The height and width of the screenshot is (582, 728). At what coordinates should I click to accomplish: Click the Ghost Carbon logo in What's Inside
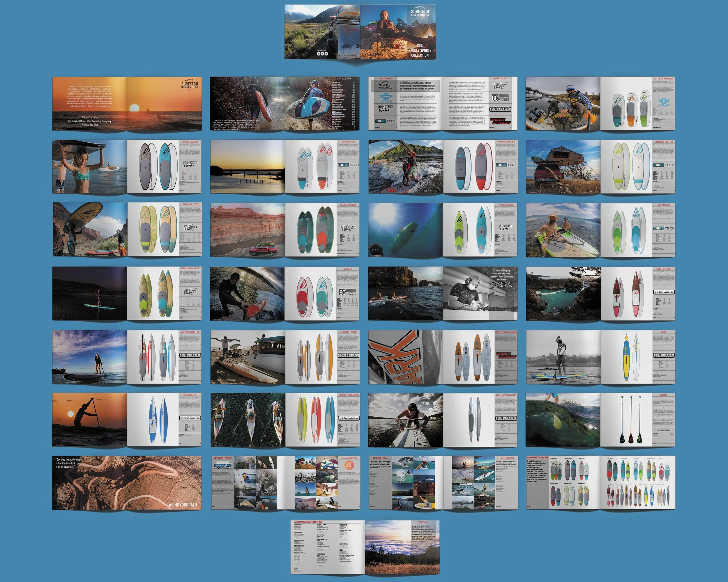tap(500, 121)
